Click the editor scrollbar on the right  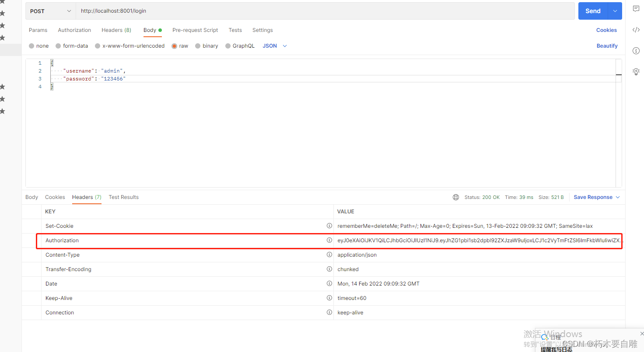pos(619,123)
